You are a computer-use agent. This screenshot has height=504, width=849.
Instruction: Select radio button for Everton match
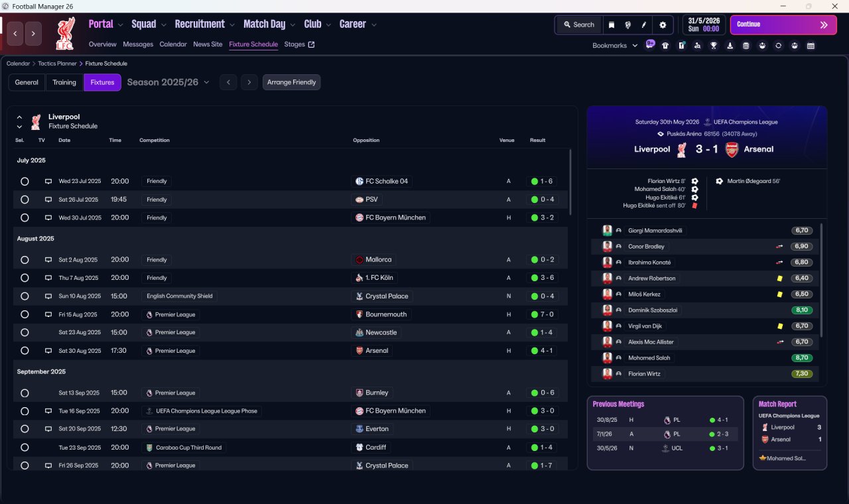(25, 429)
